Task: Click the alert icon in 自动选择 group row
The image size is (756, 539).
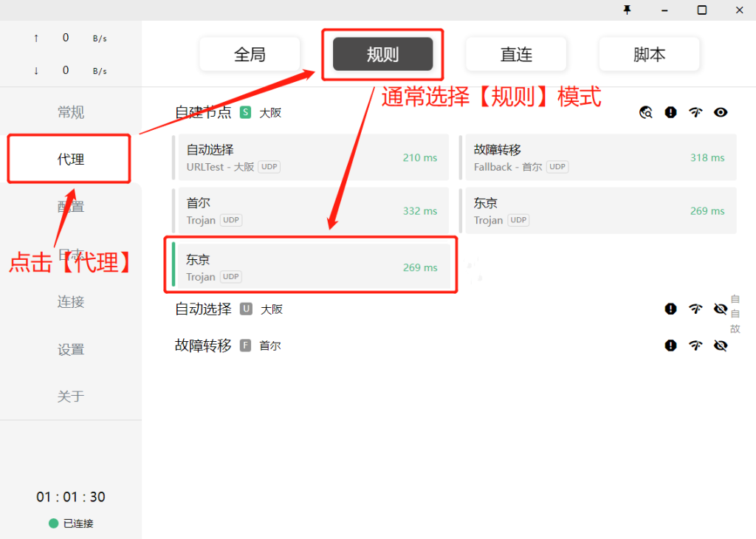Action: 670,309
